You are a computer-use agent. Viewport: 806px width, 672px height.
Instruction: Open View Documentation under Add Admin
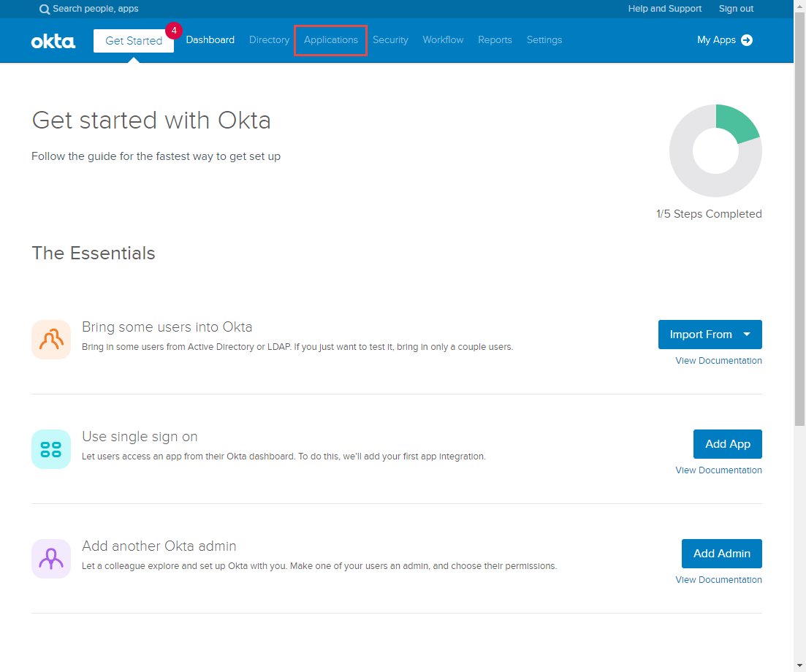[x=718, y=579]
